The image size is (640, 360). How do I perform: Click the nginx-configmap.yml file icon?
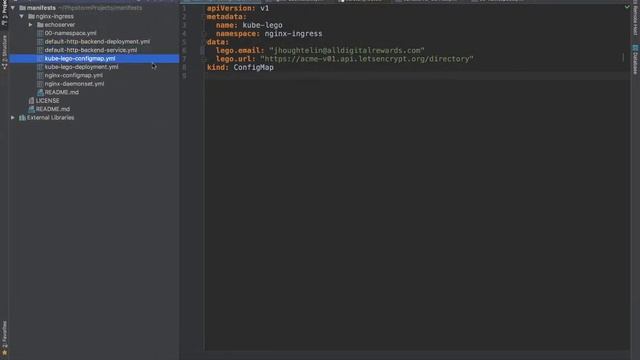[x=40, y=76]
